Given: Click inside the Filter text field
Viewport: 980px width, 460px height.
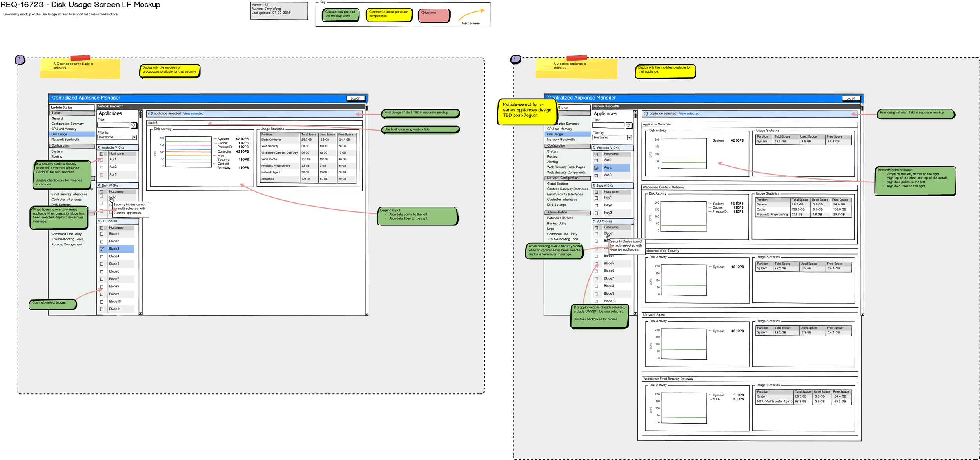Looking at the screenshot, I should pos(114,125).
